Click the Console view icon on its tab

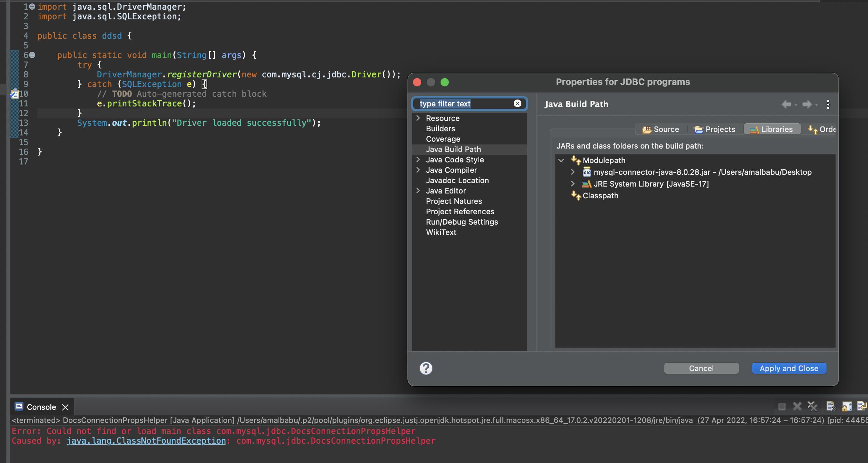[19, 407]
